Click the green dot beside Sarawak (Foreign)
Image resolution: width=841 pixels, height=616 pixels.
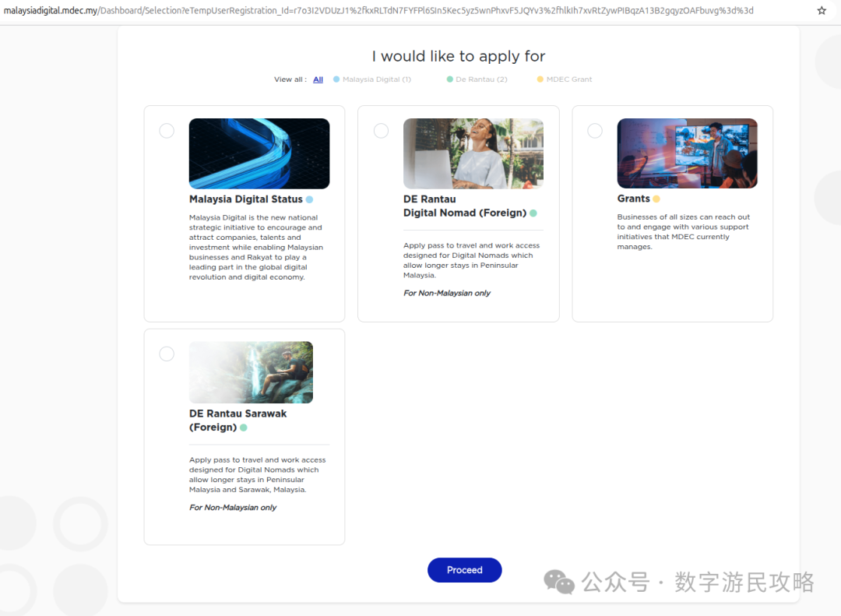[x=244, y=428]
